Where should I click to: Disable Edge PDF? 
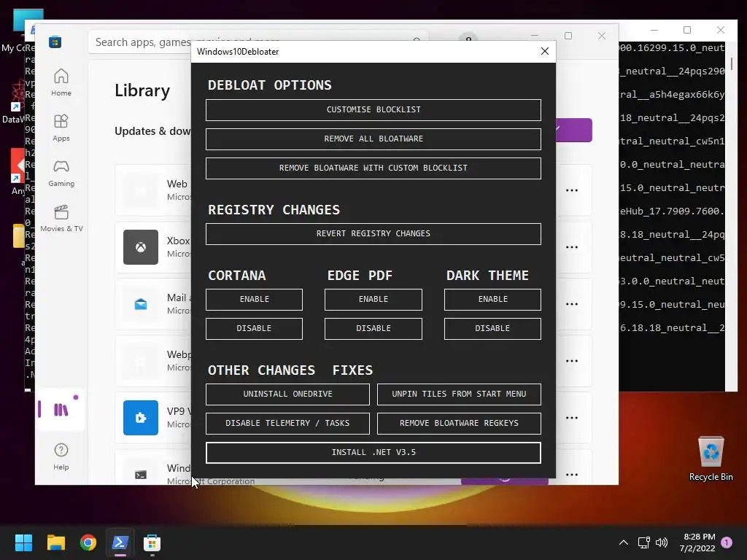[373, 328]
